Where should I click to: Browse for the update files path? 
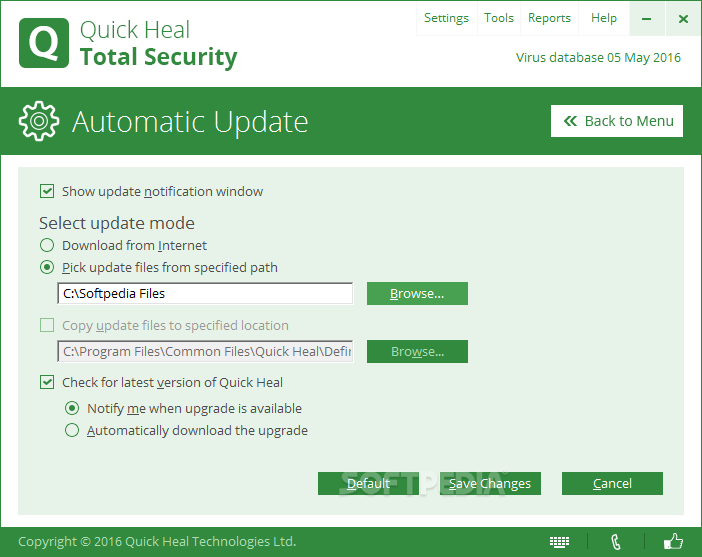(417, 293)
